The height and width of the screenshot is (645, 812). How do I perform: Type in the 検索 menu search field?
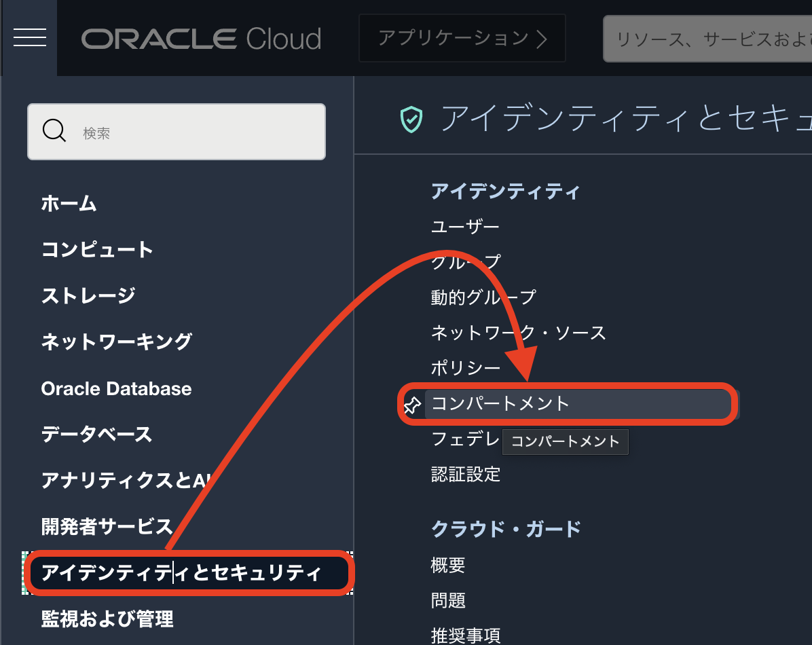pyautogui.click(x=197, y=132)
